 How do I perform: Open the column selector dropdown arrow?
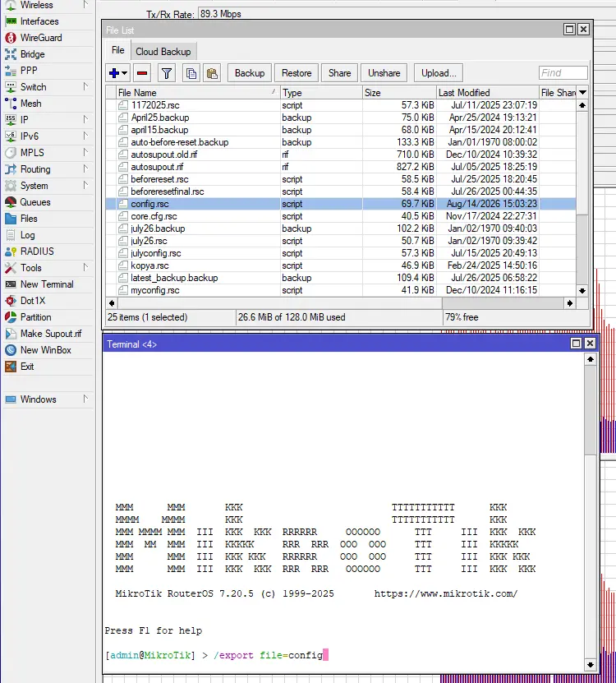pyautogui.click(x=582, y=92)
